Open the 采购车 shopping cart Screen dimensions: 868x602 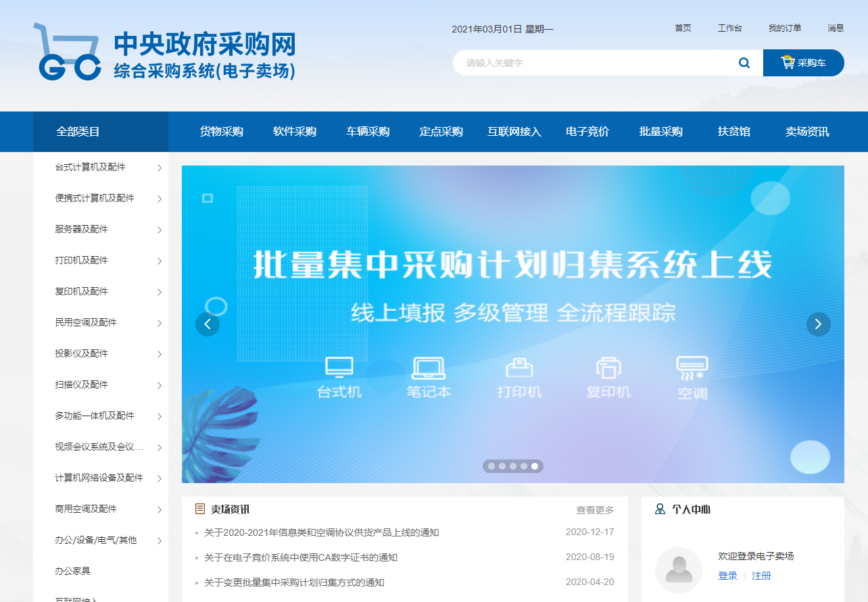[803, 63]
